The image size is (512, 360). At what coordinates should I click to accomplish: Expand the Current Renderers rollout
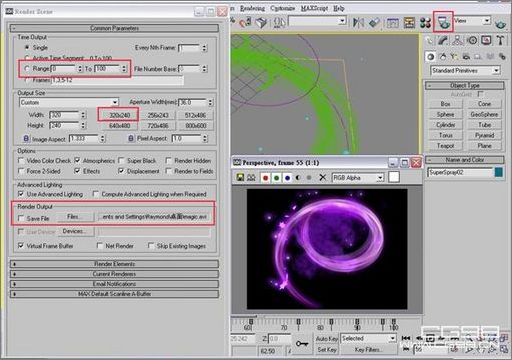pos(114,274)
